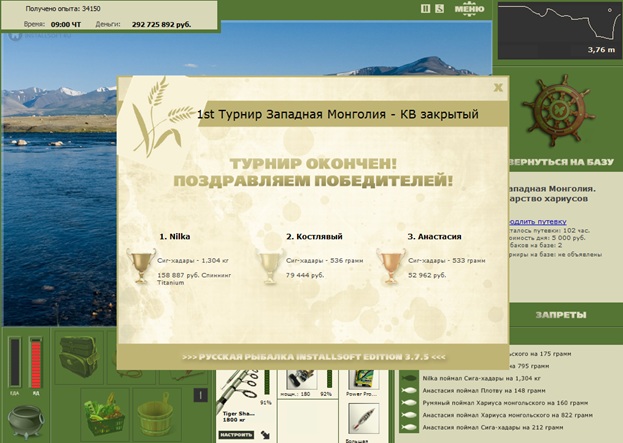Image resolution: width=623 pixels, height=443 pixels.
Task: Click the money value '292 725 892 руб.'
Action: pyautogui.click(x=161, y=24)
